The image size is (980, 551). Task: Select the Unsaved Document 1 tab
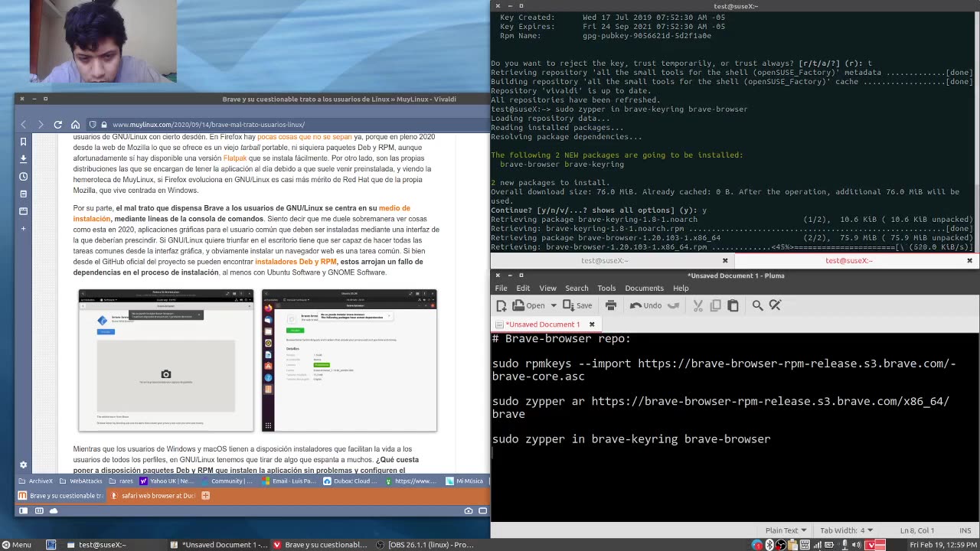coord(543,324)
